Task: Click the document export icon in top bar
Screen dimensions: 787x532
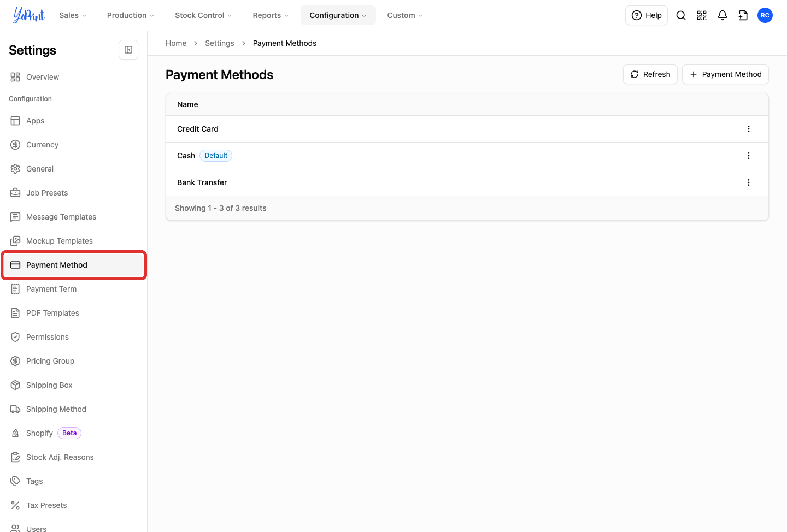Action: (743, 15)
